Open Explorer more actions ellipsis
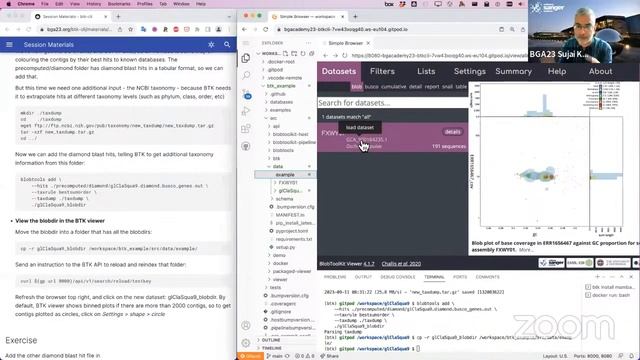640x360 pixels. [x=308, y=43]
